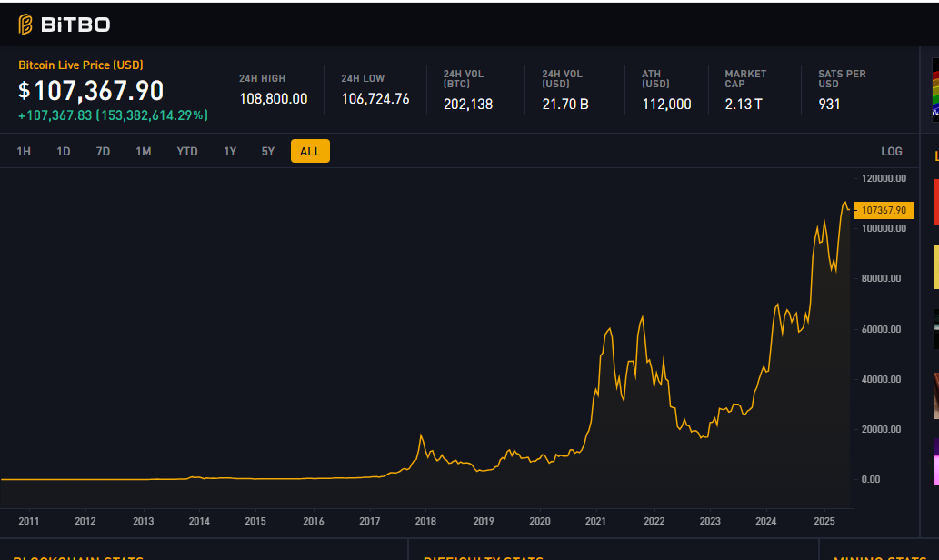The height and width of the screenshot is (560, 939).
Task: Click the 40000.00 y-axis label
Action: click(x=882, y=379)
